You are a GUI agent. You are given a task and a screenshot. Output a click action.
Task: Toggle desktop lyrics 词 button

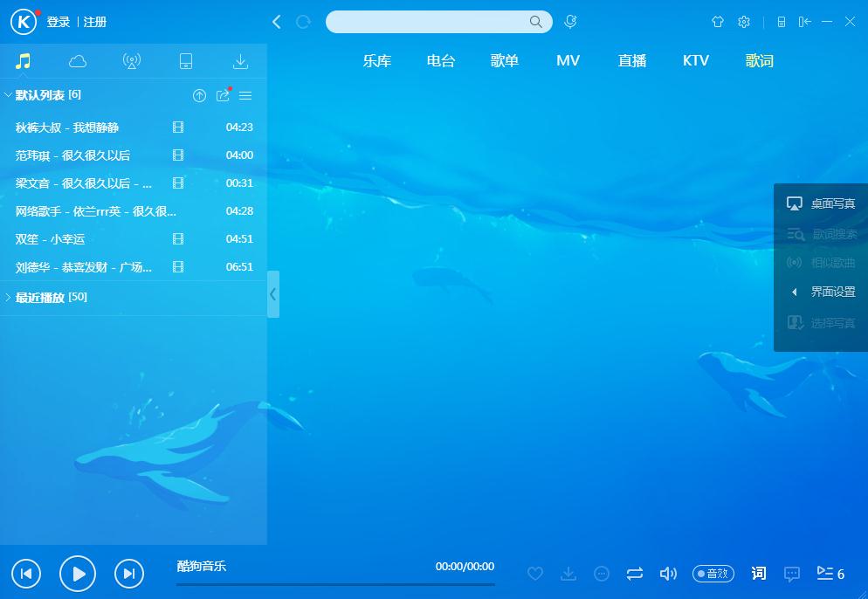[759, 574]
